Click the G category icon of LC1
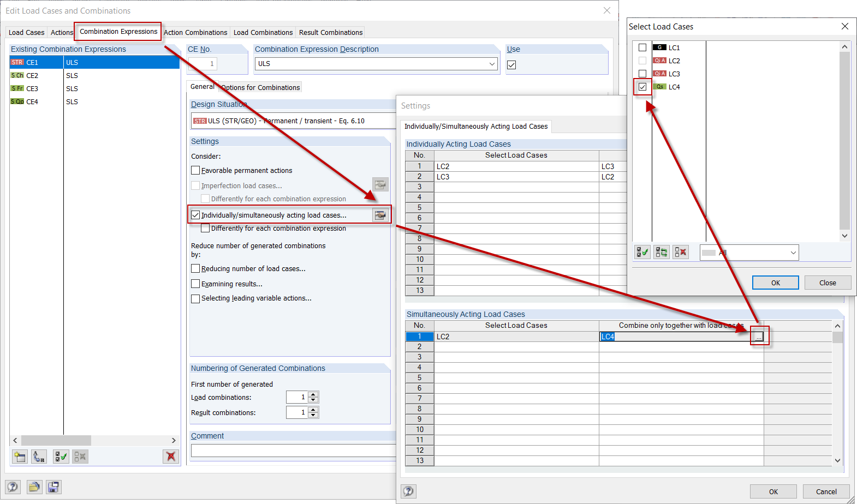The image size is (857, 504). [x=659, y=47]
